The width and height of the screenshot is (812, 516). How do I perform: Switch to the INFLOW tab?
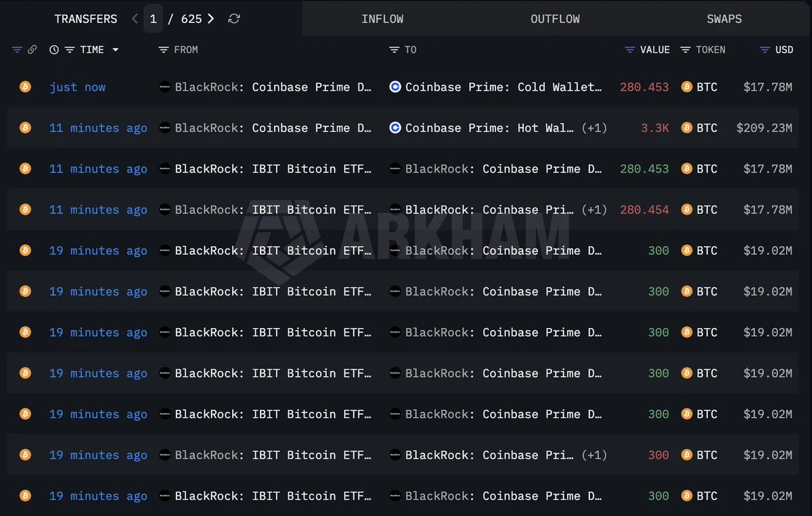(x=382, y=19)
